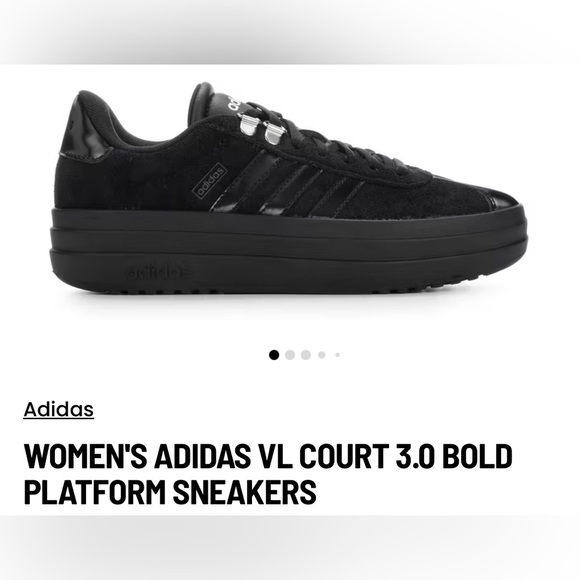
Task: Jump to the last tiny carousel dot
Action: tap(337, 355)
